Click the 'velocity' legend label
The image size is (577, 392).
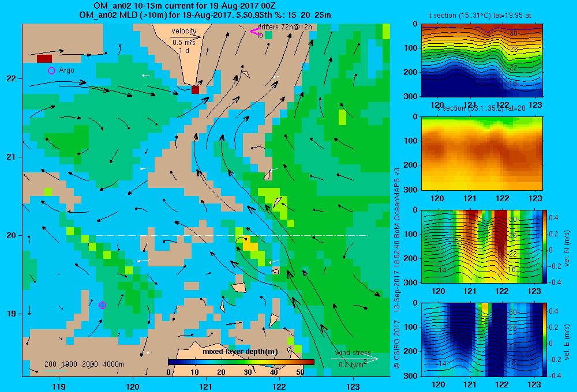point(184,31)
